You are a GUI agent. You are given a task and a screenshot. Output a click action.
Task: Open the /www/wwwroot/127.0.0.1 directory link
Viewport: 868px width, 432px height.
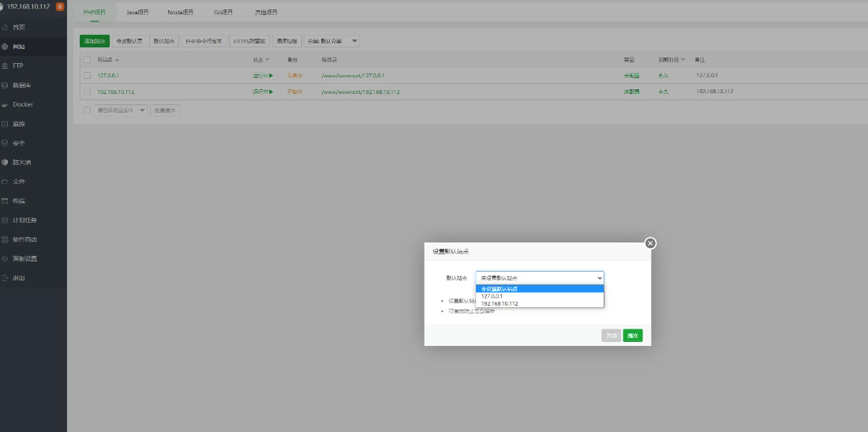(x=357, y=76)
